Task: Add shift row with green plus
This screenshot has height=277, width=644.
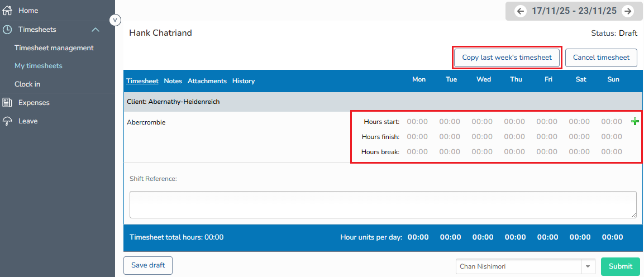Action: [x=635, y=122]
